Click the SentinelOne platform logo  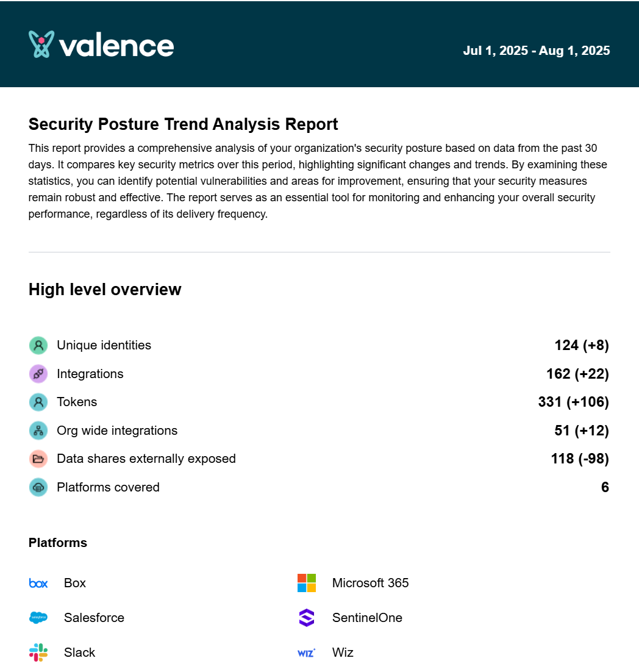click(x=307, y=618)
